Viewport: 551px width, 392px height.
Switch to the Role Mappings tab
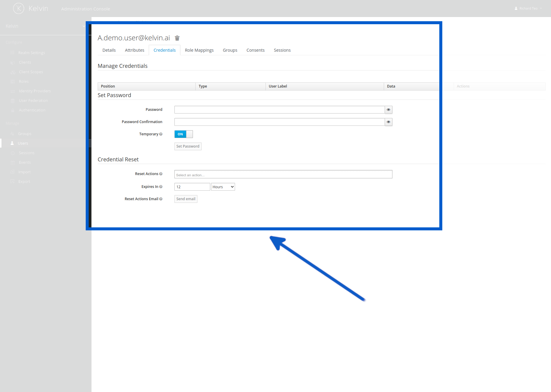(199, 50)
